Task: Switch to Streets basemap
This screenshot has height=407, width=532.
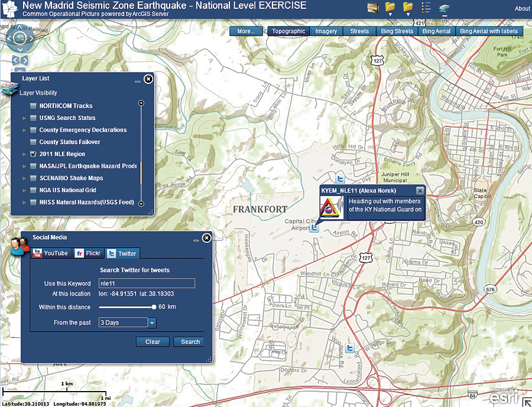Action: 359,31
